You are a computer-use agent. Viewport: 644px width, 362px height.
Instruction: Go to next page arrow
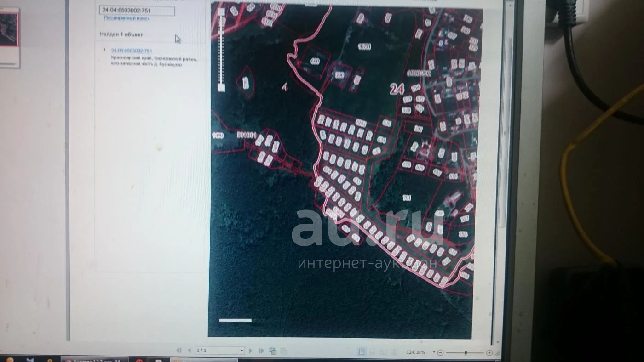pos(251,351)
